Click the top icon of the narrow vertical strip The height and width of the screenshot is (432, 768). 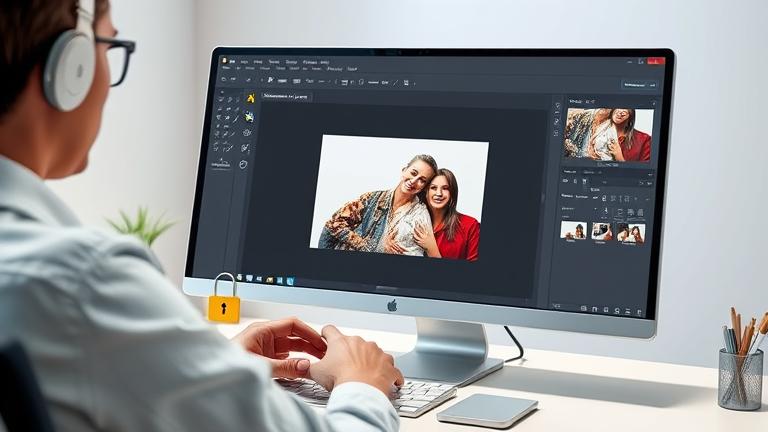pyautogui.click(x=557, y=105)
